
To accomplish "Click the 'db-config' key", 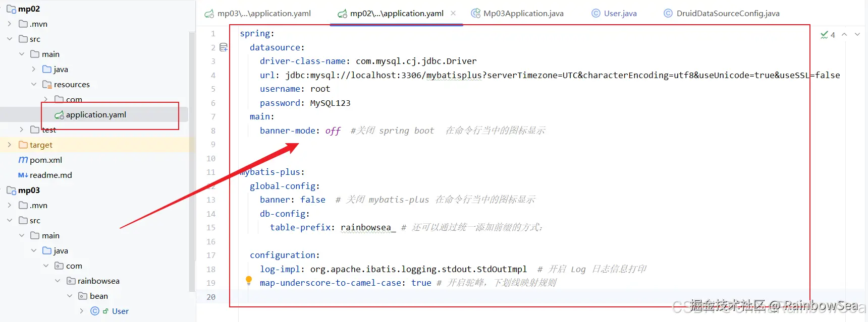I will (283, 214).
